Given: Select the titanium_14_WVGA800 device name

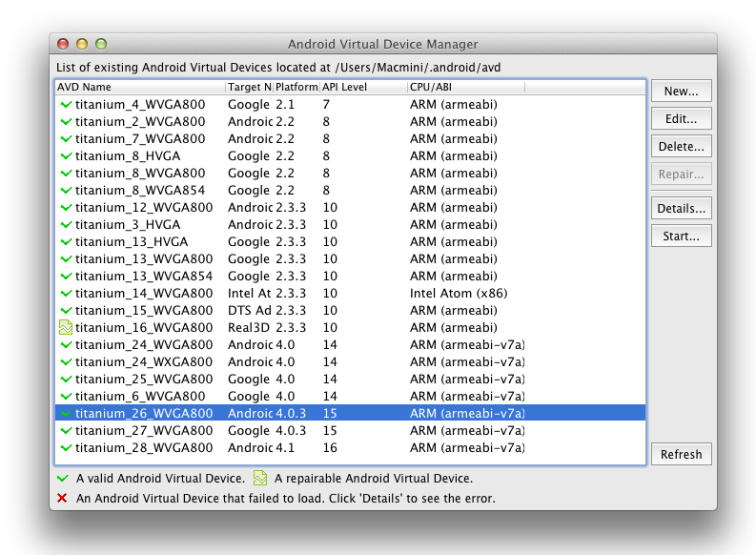Looking at the screenshot, I should tap(144, 293).
